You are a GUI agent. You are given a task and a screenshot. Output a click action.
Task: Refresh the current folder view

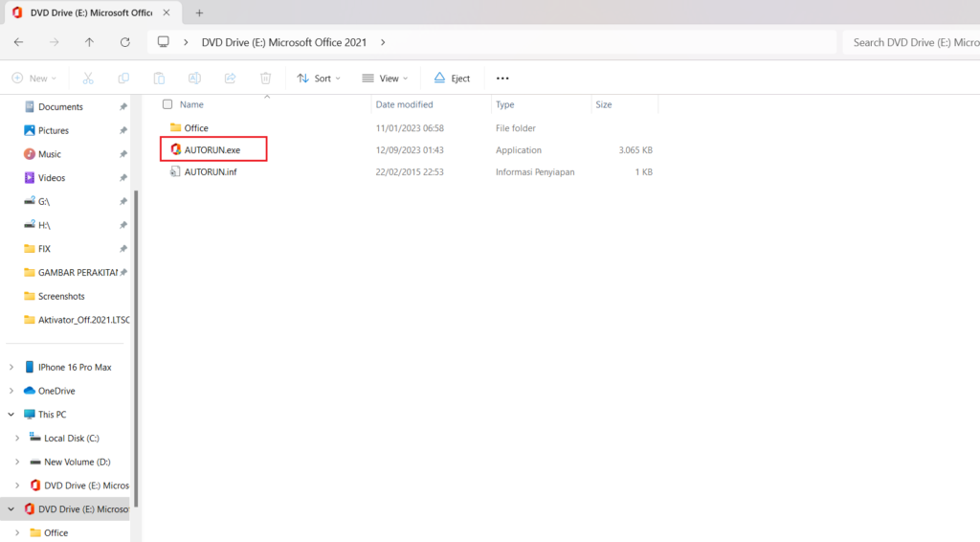[x=125, y=42]
